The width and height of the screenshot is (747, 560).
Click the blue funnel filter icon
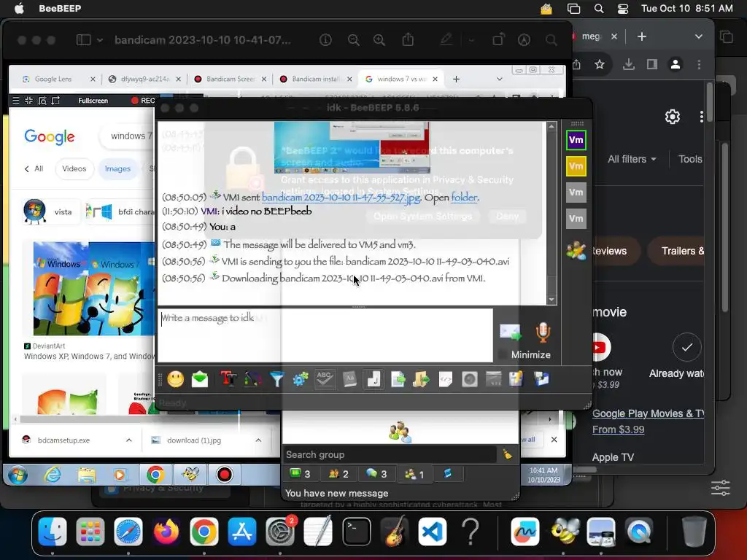276,379
